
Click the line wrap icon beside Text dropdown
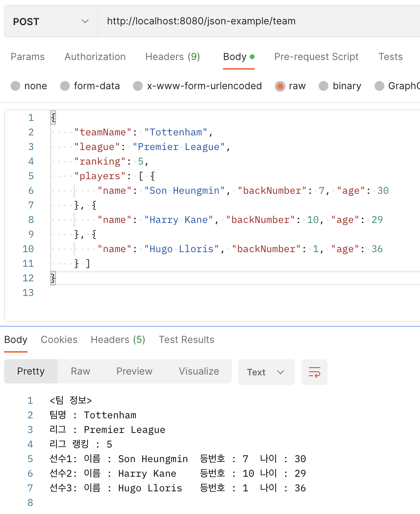(x=314, y=372)
